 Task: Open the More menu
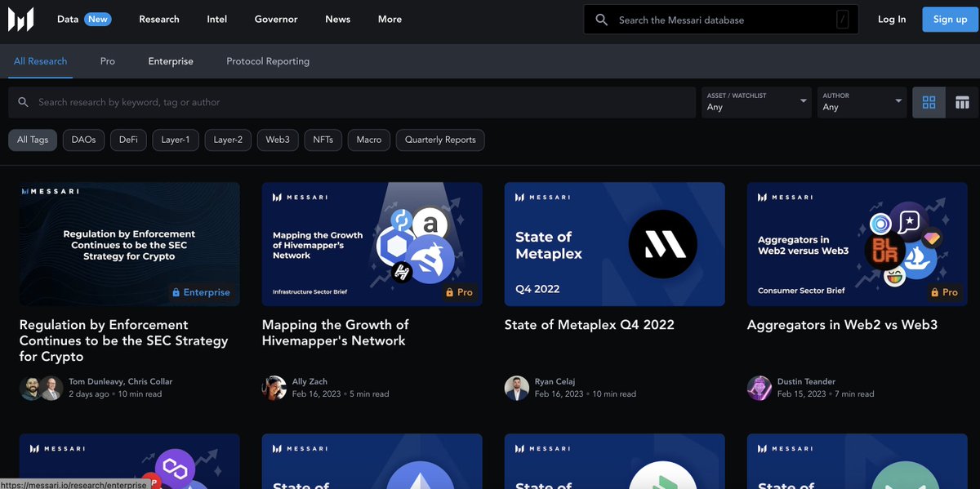pyautogui.click(x=390, y=19)
